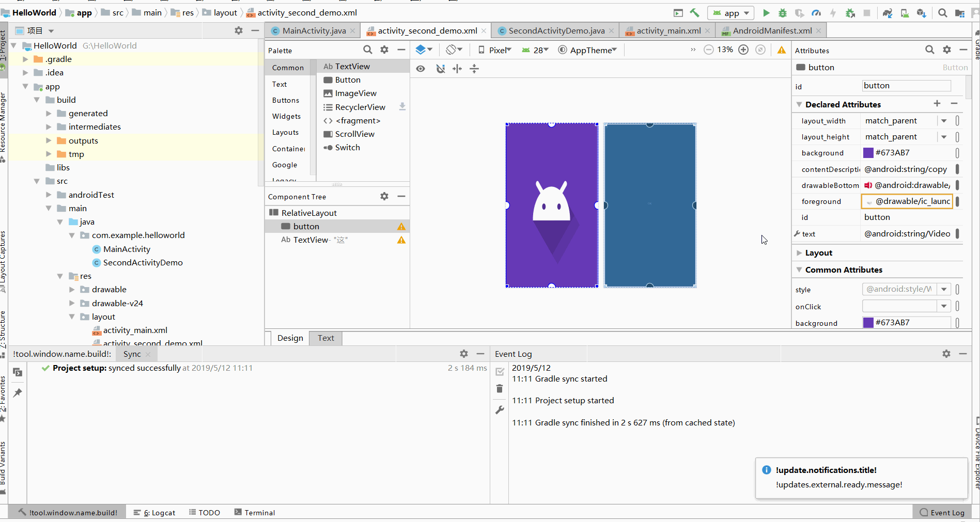Open the Terminal tool window
The image size is (980, 522).
[x=255, y=513]
